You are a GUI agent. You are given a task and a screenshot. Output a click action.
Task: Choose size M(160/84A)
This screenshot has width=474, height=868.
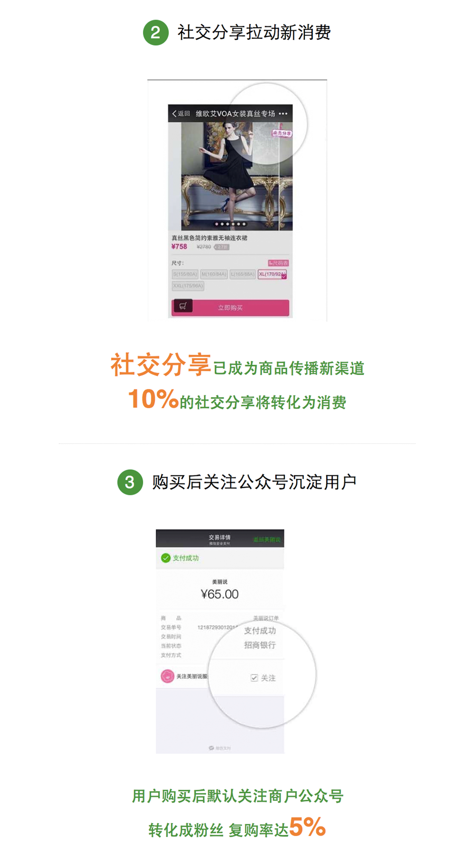coord(214,274)
